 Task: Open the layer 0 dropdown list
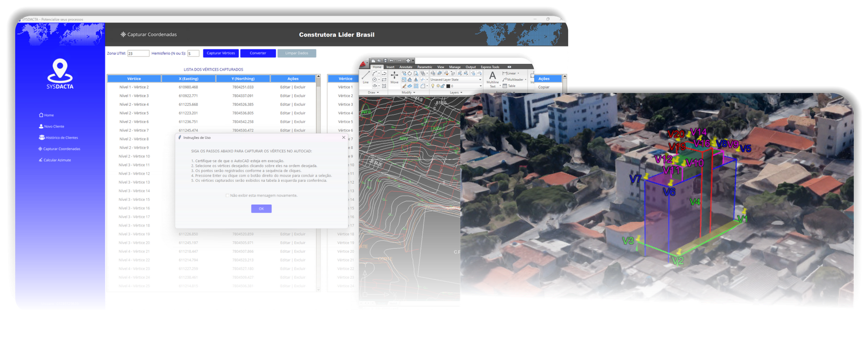click(481, 86)
